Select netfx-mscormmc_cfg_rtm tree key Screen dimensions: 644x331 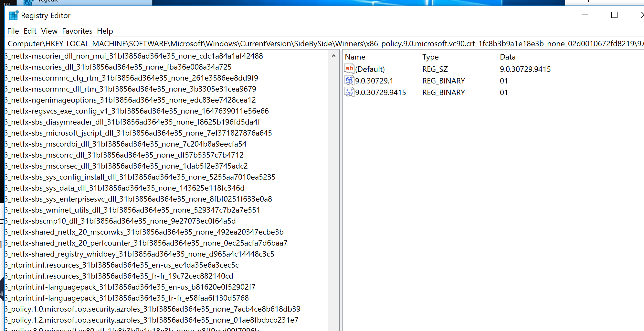coord(132,78)
